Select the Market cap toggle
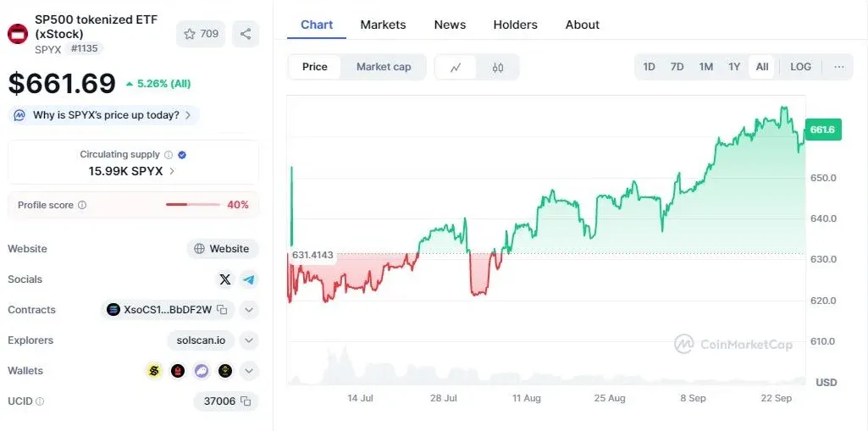The height and width of the screenshot is (431, 868). (384, 67)
